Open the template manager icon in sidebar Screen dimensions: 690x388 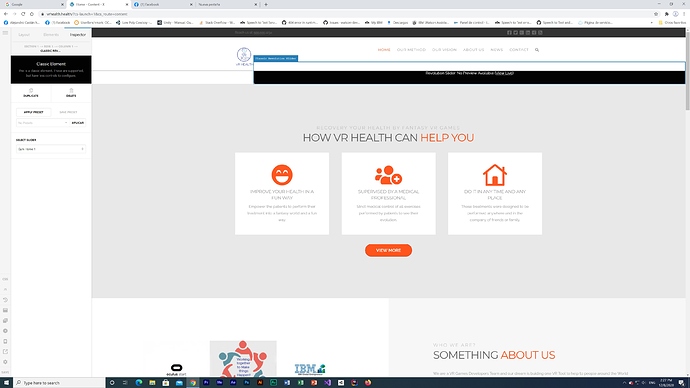pyautogui.click(x=5, y=310)
